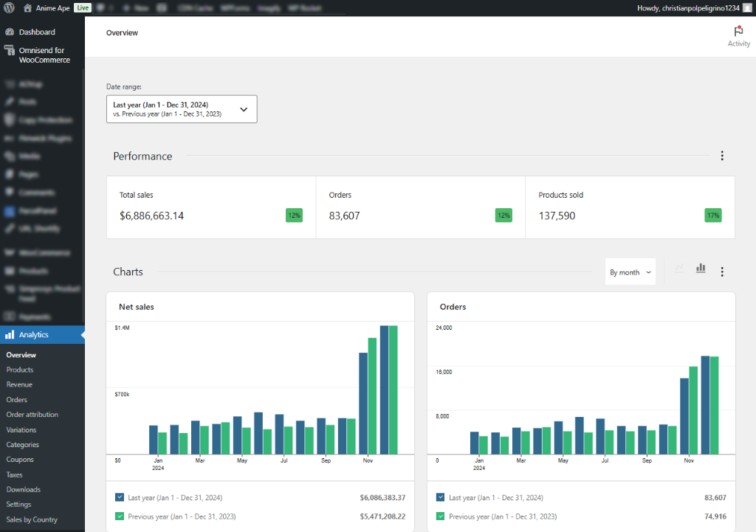Image resolution: width=756 pixels, height=532 pixels.
Task: Open the Date range dropdown
Action: (x=182, y=109)
